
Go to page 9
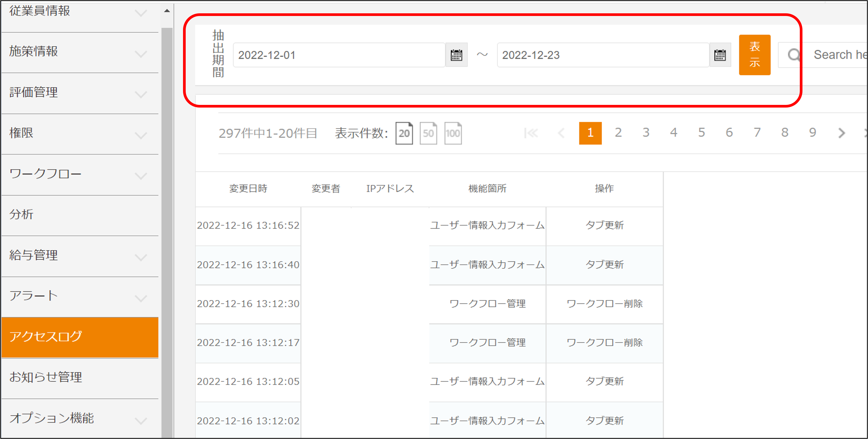812,133
